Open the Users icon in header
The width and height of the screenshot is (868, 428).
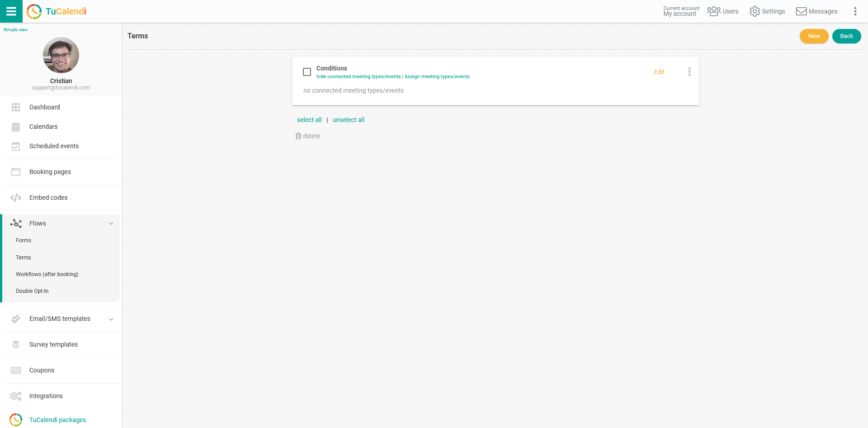click(x=713, y=11)
